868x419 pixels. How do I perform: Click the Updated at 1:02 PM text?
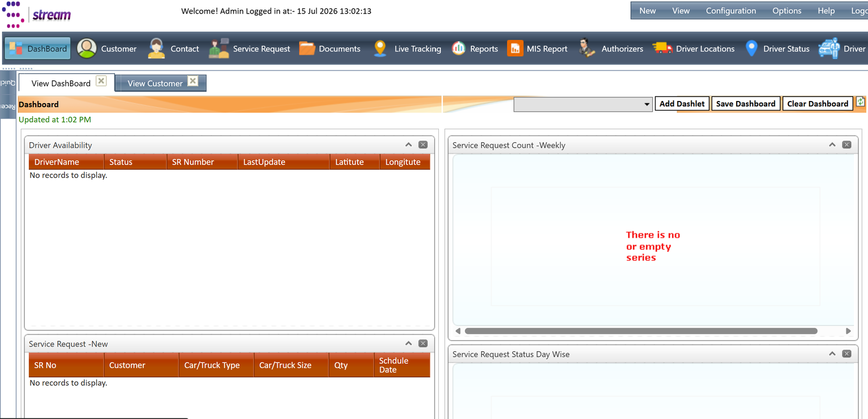point(55,119)
